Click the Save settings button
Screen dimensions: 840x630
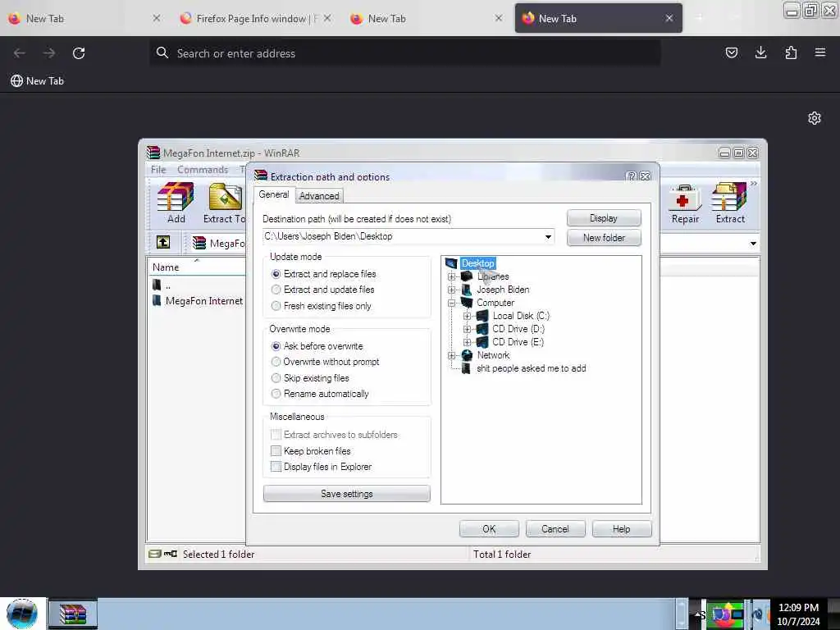(x=347, y=493)
